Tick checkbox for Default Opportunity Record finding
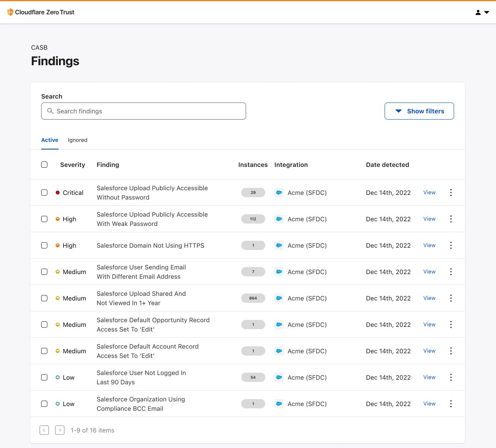This screenshot has width=496, height=448. pos(44,325)
